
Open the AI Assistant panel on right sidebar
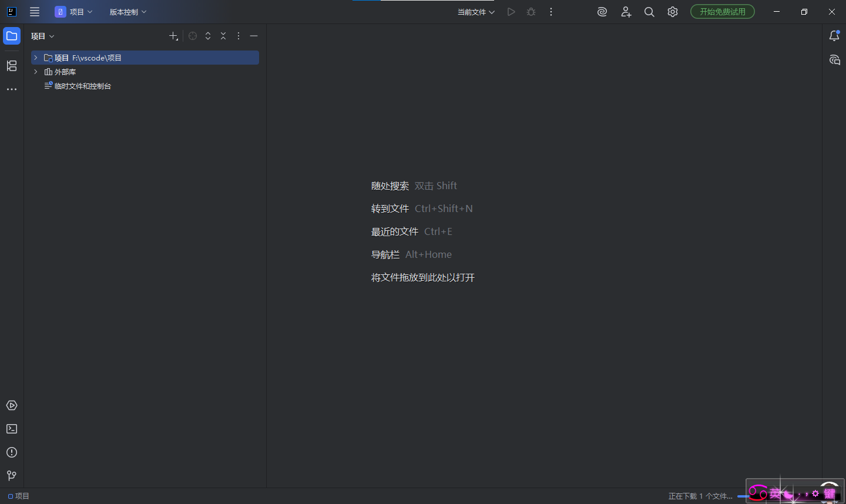[x=834, y=60]
